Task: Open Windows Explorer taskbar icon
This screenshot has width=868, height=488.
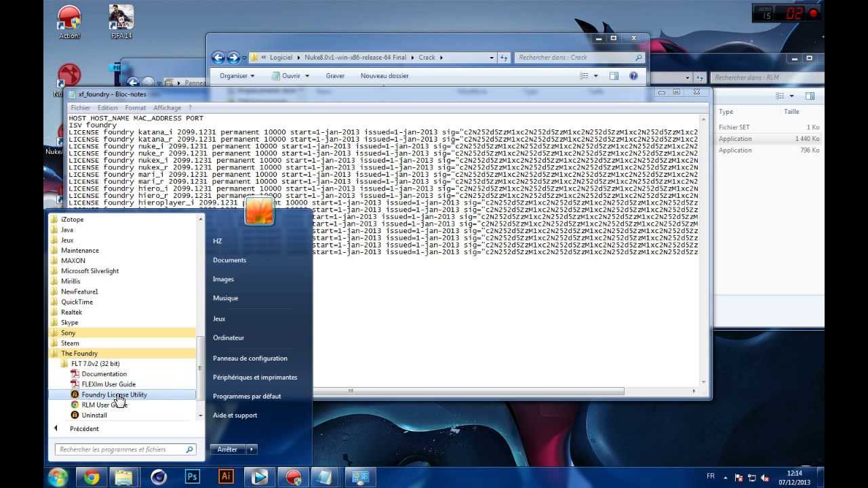Action: click(x=124, y=477)
